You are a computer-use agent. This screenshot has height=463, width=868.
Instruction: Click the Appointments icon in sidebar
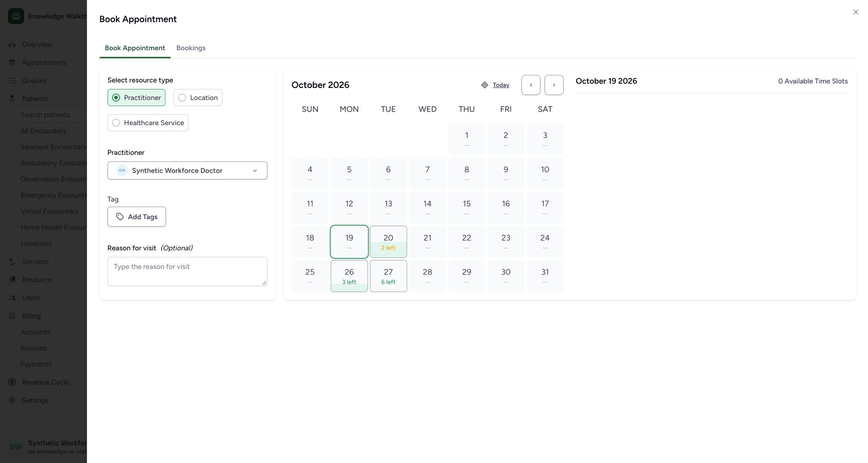[12, 62]
